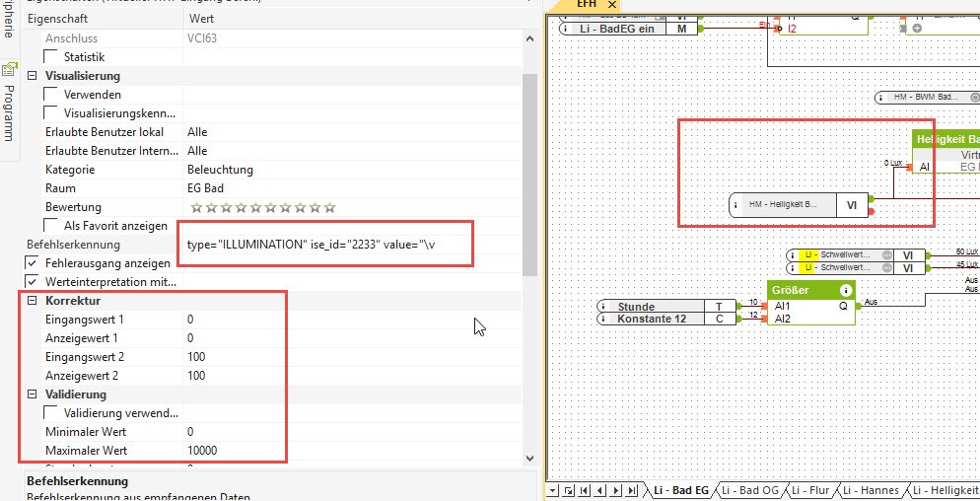Click the properties scrollbar thumb
This screenshot has height=501, width=980.
530,175
